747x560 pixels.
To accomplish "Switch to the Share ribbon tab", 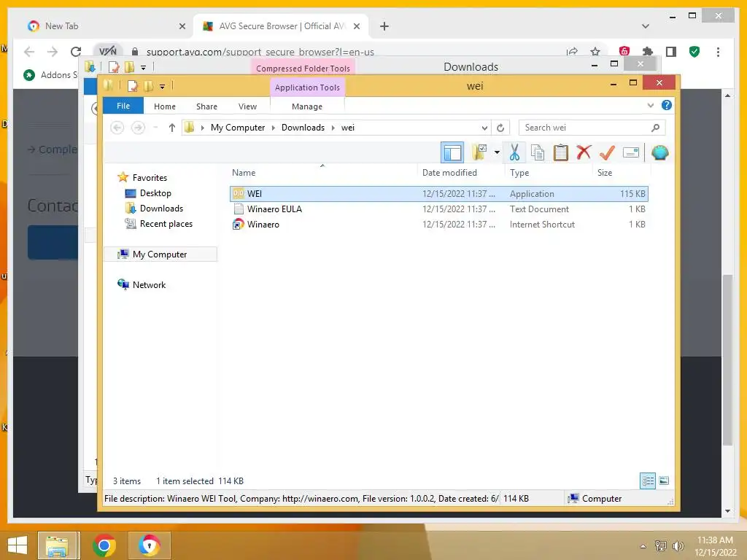I will point(206,106).
